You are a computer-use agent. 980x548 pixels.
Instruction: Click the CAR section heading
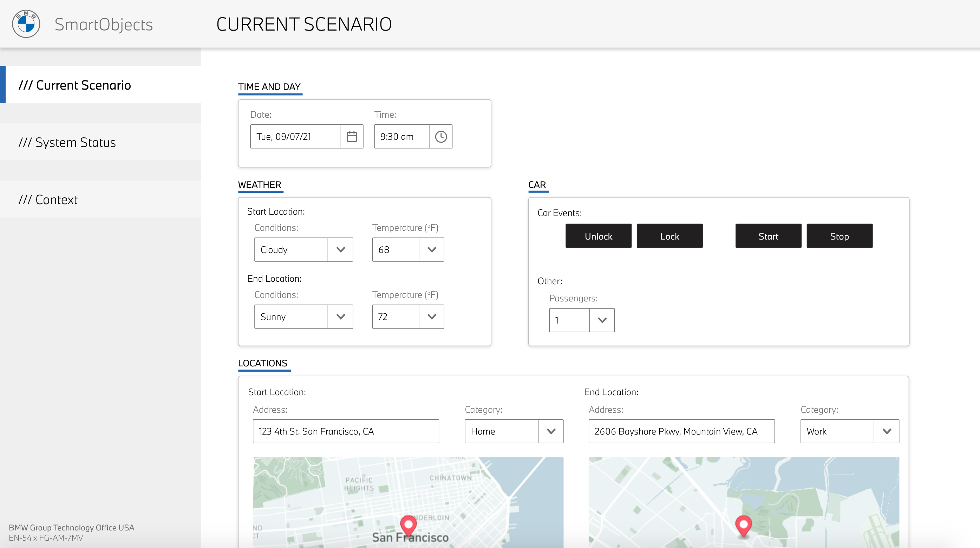pos(537,185)
